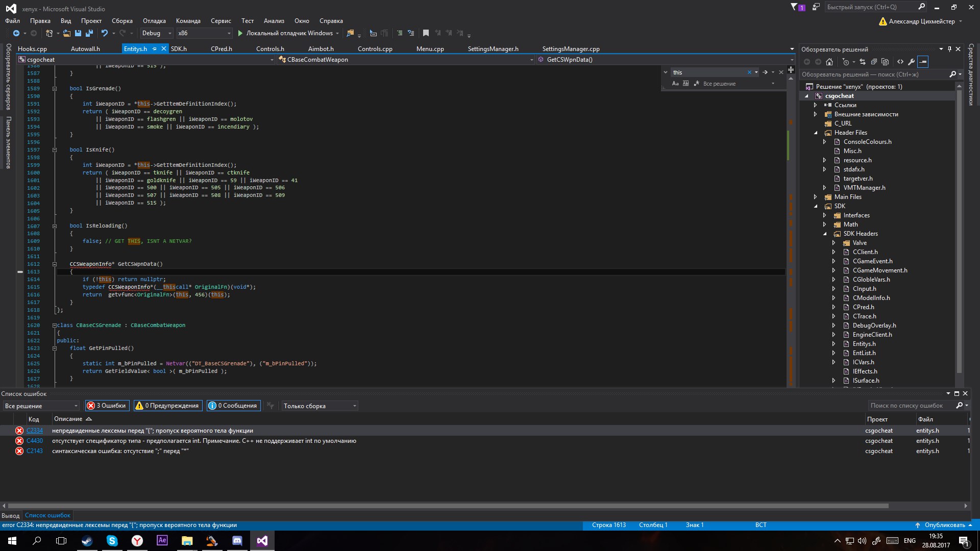Open the Debug configuration dropdown

pos(157,33)
